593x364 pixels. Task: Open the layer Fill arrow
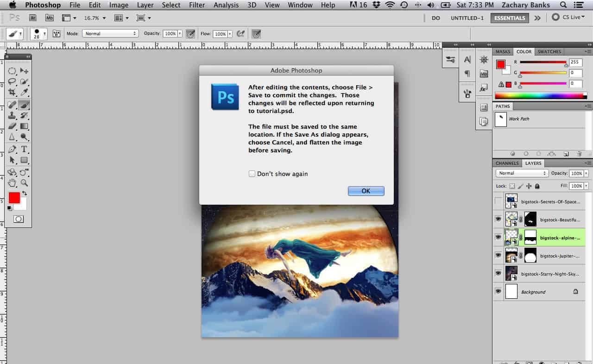pyautogui.click(x=586, y=186)
